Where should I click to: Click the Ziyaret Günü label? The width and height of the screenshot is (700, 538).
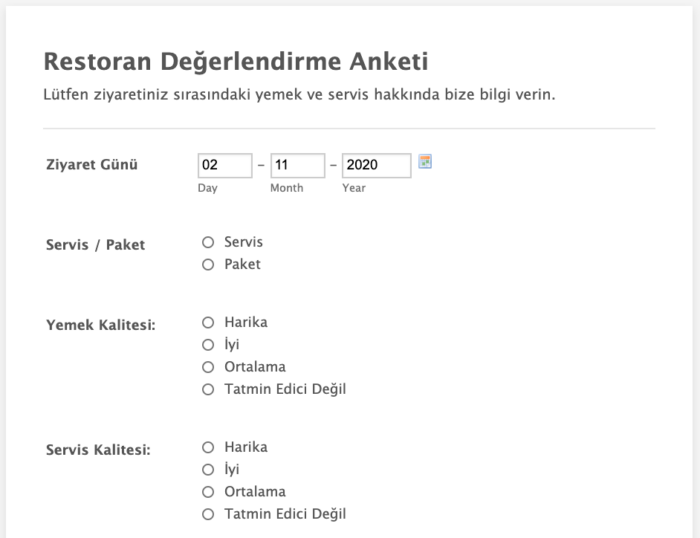[x=92, y=165]
